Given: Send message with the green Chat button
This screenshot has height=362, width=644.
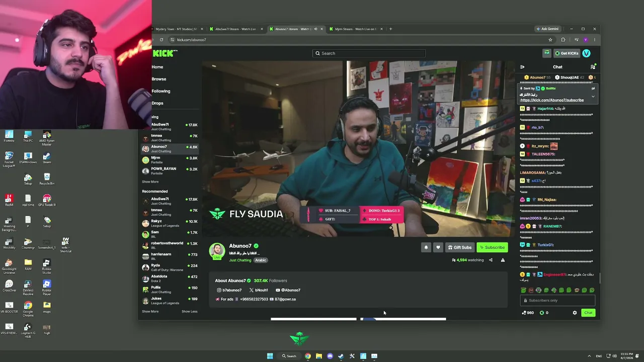Looking at the screenshot, I should click(x=588, y=313).
